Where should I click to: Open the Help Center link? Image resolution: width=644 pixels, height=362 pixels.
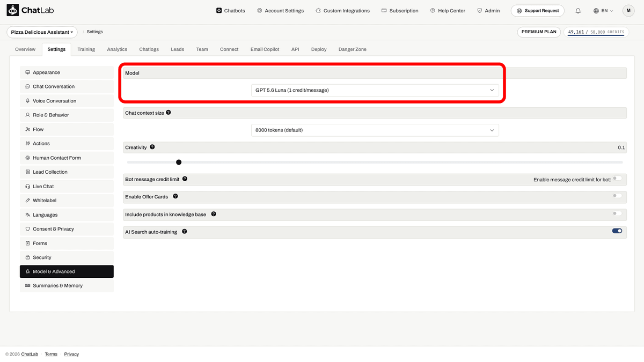[x=448, y=11]
